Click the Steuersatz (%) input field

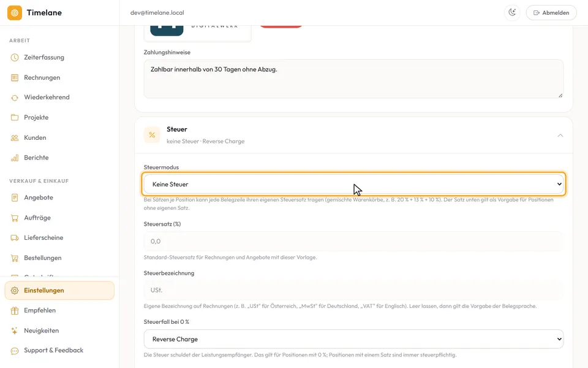(353, 241)
